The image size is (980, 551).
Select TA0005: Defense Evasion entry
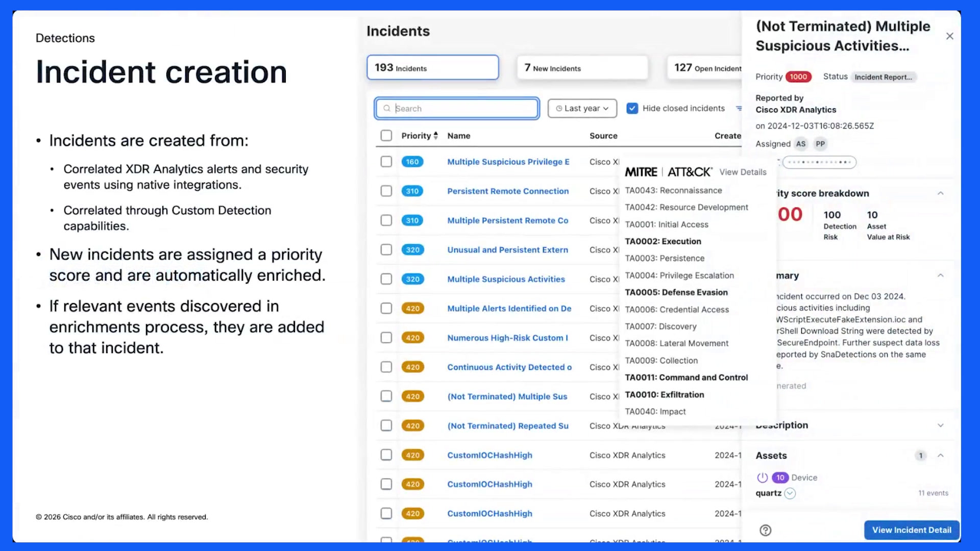coord(676,292)
